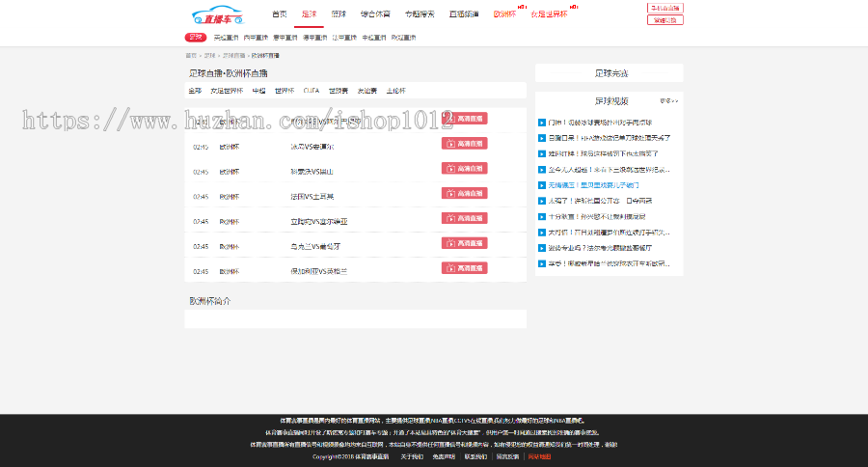This screenshot has height=467, width=868.
Task: Play icon beside the 门神！ video
Action: coord(542,123)
